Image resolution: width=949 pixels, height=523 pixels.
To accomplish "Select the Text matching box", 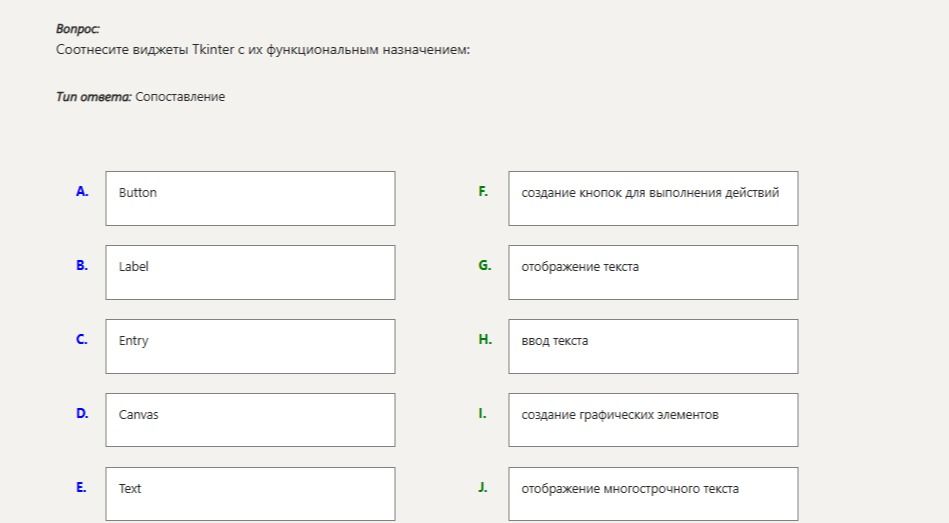I will [250, 494].
